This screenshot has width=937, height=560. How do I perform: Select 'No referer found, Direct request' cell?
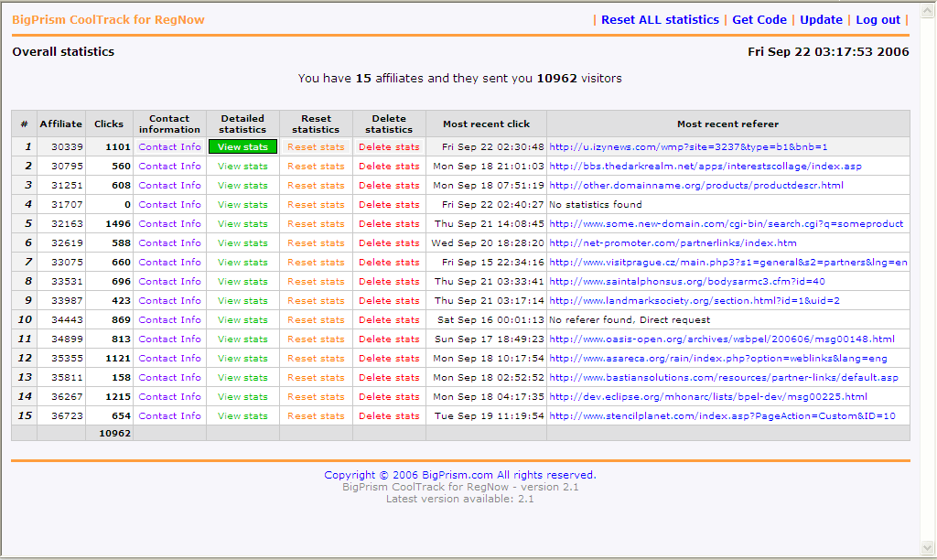pos(727,319)
